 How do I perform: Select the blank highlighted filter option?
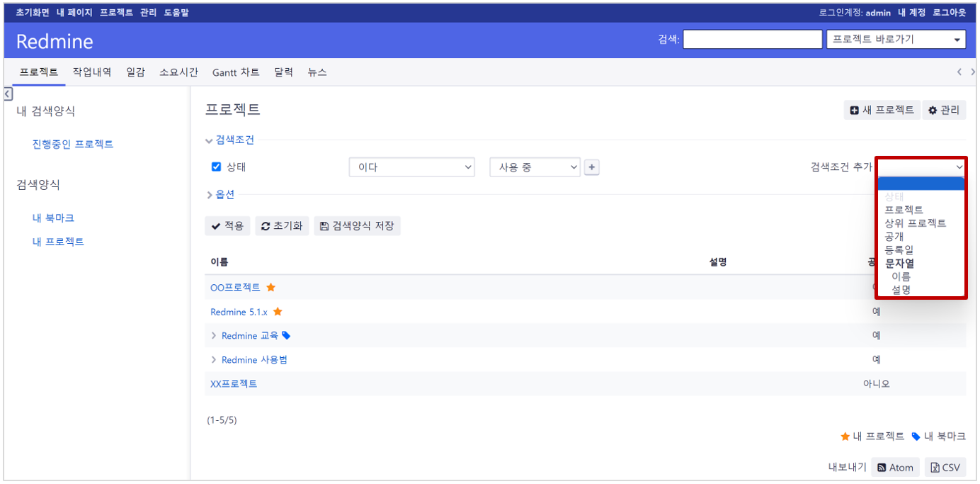point(921,184)
